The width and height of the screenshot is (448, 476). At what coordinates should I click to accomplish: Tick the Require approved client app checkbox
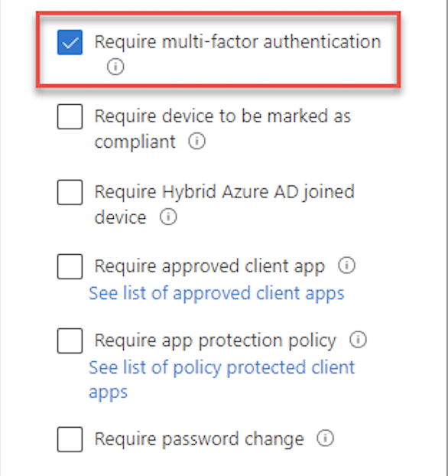tap(70, 266)
